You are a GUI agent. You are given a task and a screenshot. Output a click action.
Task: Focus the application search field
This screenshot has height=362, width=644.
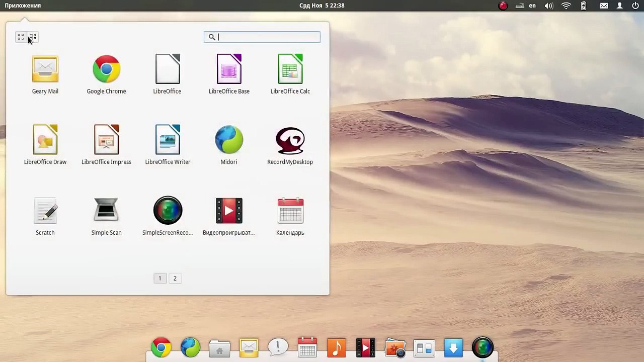click(x=262, y=37)
